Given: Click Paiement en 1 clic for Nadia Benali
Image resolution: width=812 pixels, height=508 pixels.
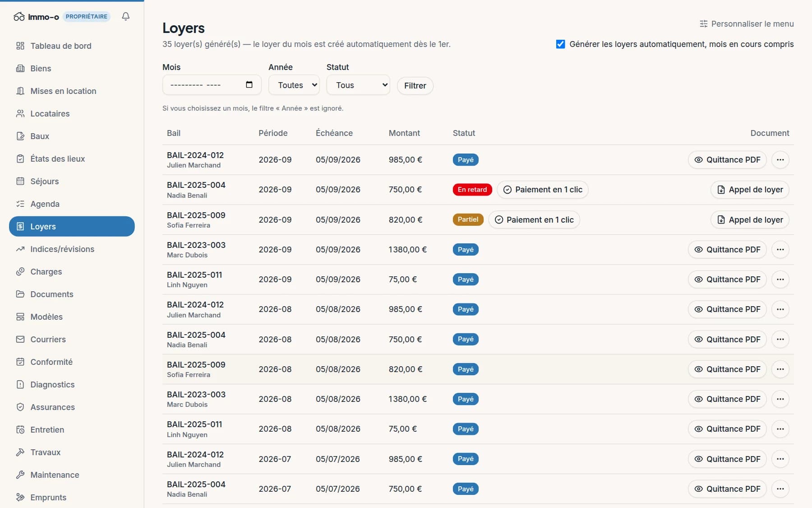Looking at the screenshot, I should pos(543,190).
